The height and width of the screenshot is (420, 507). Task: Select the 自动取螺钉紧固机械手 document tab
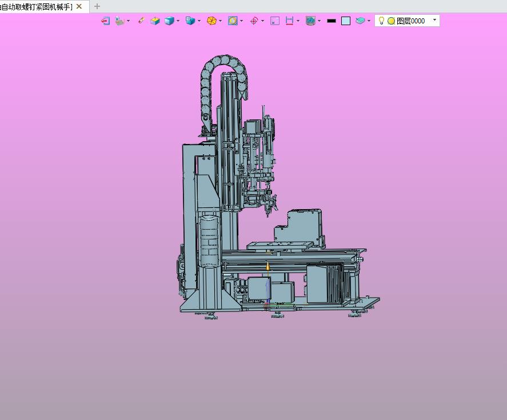pos(36,7)
